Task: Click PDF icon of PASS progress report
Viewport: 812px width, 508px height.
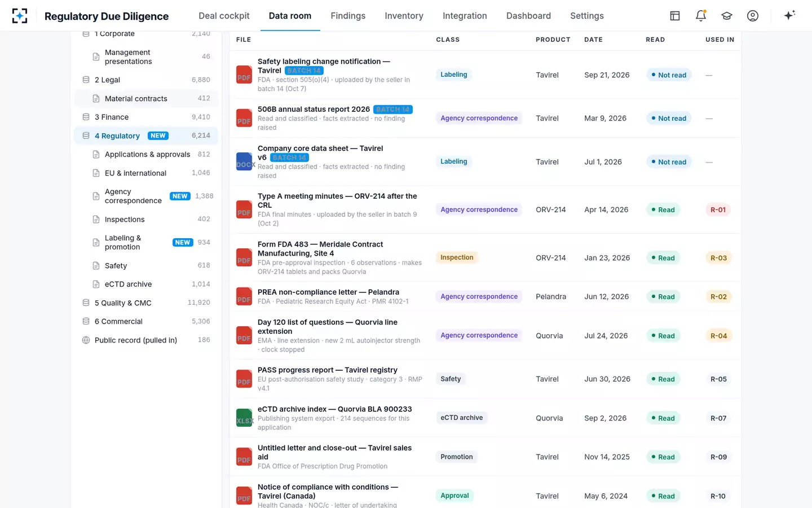Action: tap(244, 379)
